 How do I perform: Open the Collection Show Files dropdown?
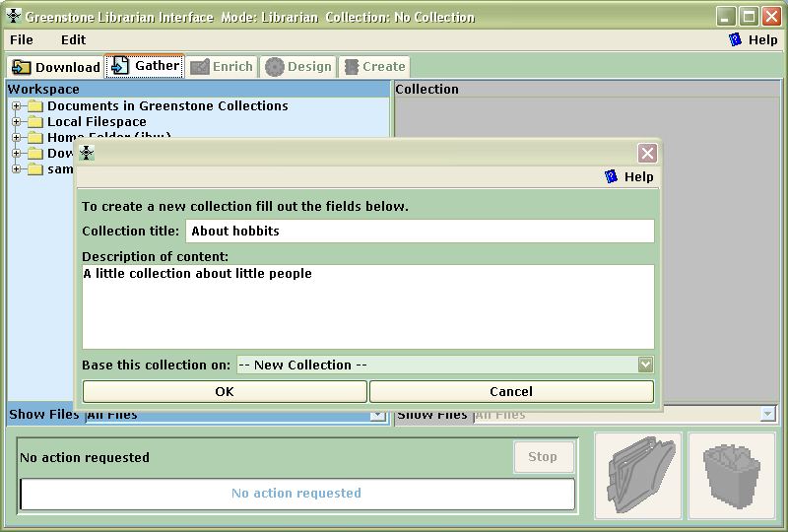768,415
